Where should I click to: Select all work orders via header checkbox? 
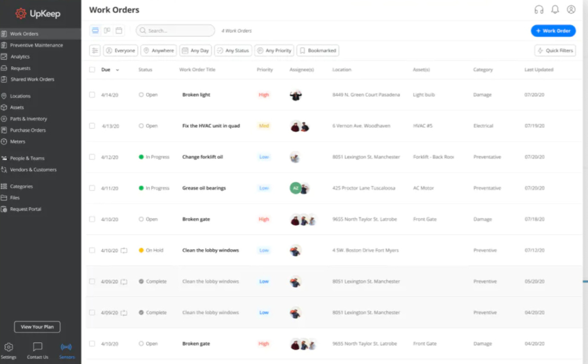92,69
